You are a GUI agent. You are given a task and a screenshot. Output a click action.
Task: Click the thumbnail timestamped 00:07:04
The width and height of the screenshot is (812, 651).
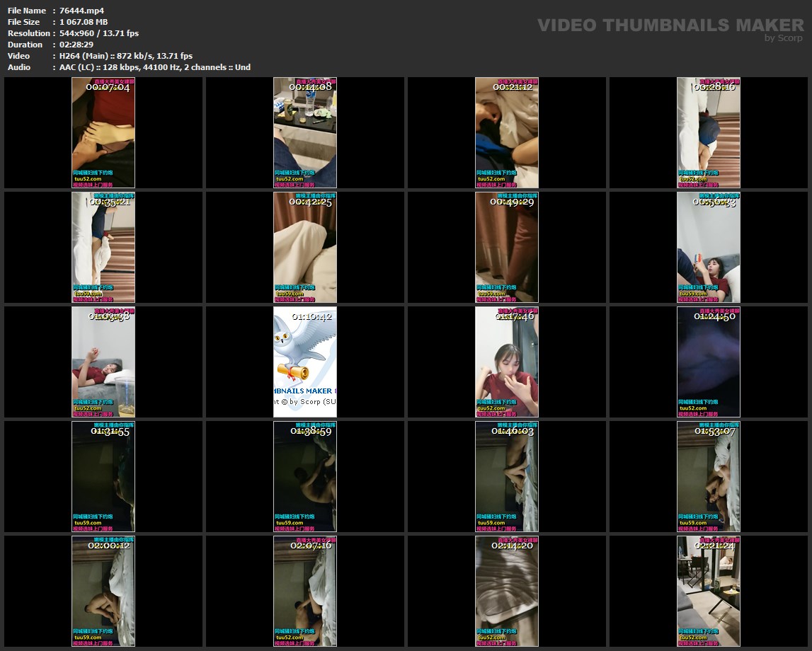[103, 133]
